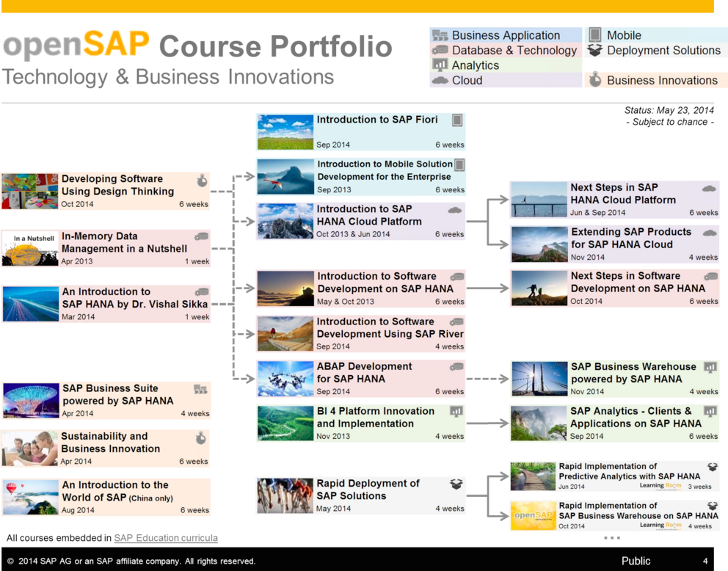Screen dimensions: 728x571
Task: Click 'BI 4 Platform Innovation and Implementation' title
Action: [376, 418]
